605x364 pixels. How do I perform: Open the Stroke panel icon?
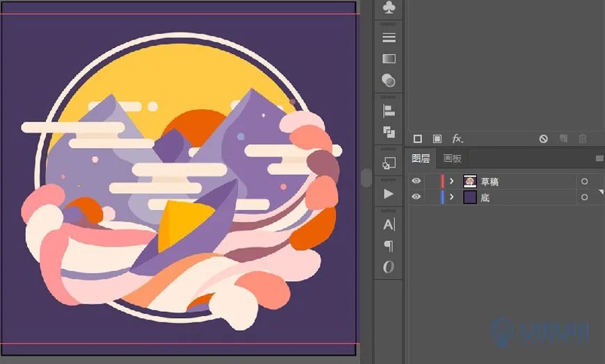coord(389,38)
